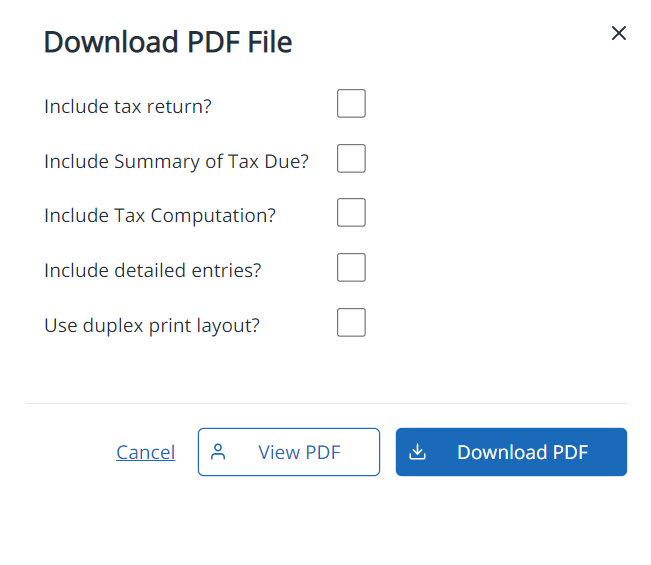Image resolution: width=651 pixels, height=565 pixels.
Task: Enable the Include tax return checkbox
Action: coord(351,104)
